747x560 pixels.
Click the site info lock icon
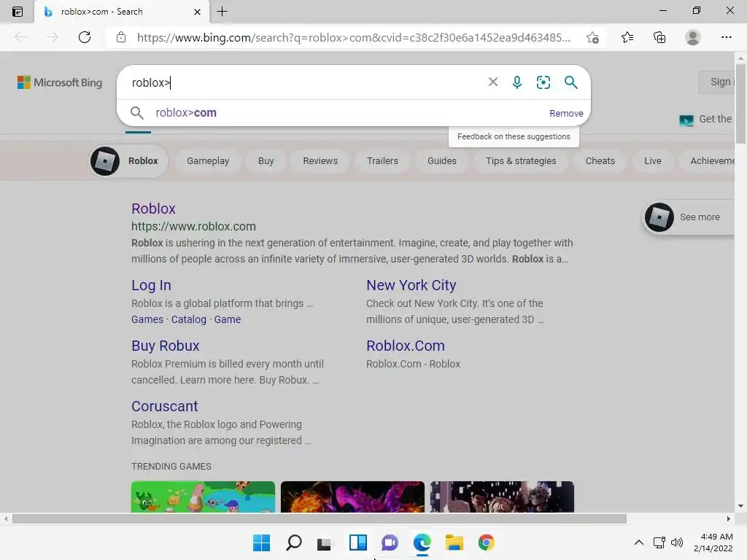point(121,37)
